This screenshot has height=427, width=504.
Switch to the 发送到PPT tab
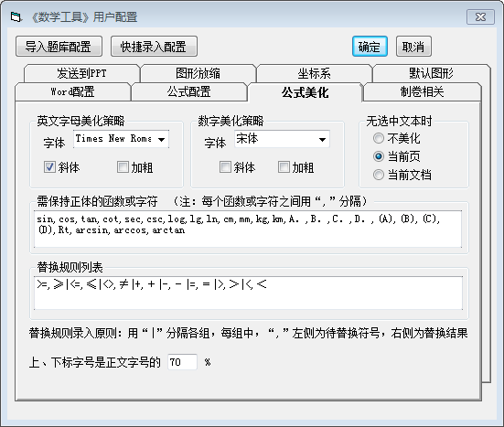[x=81, y=73]
